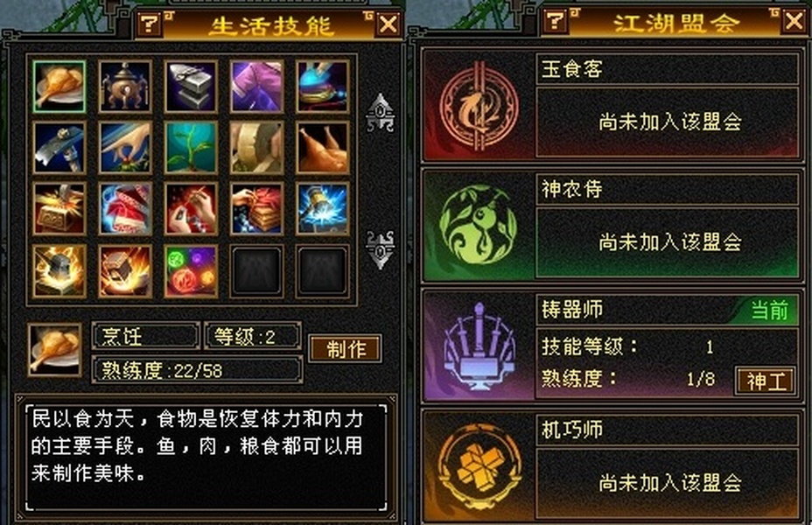Select the pickaxe mining skill icon
Image resolution: width=812 pixels, height=525 pixels.
coord(59,148)
